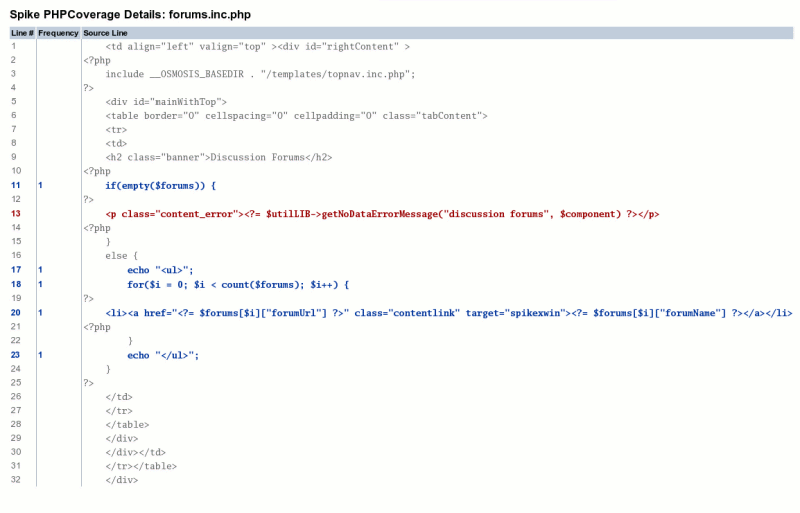
Task: Click the div id="mainWithTop" source line
Action: 166,102
